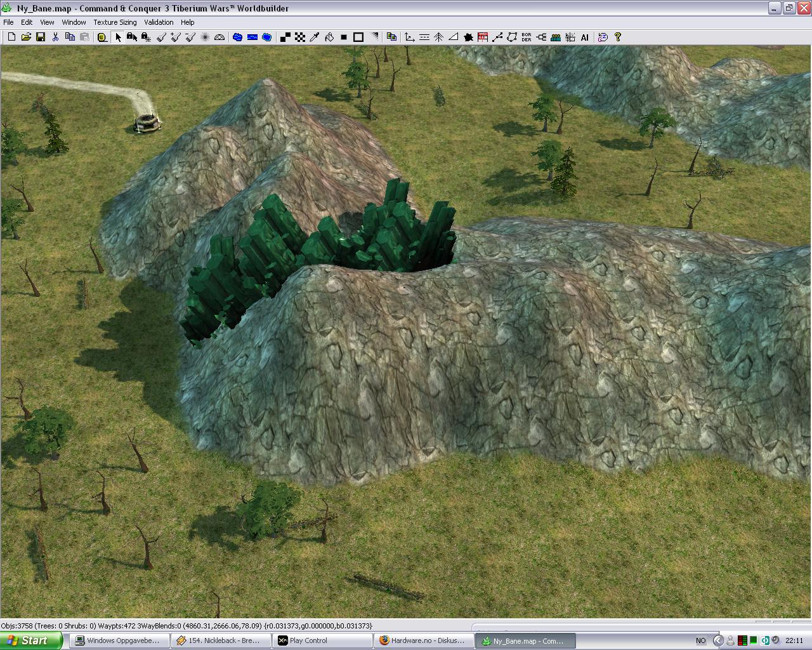Select the axis arrows waypoint tool

pos(410,37)
